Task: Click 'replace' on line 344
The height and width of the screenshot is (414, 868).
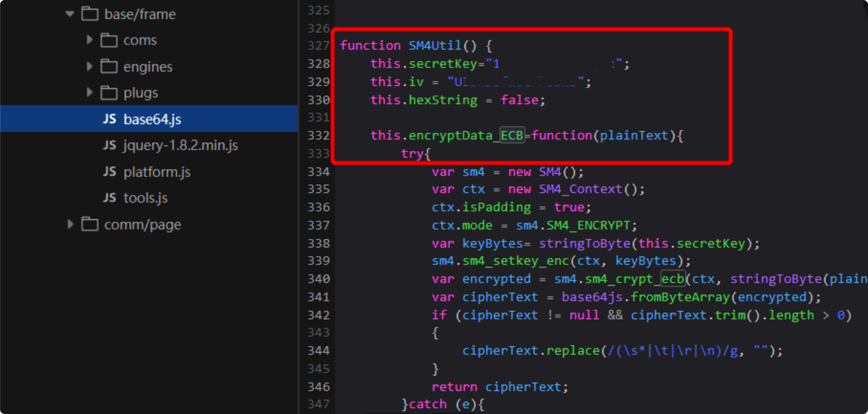Action: (573, 351)
